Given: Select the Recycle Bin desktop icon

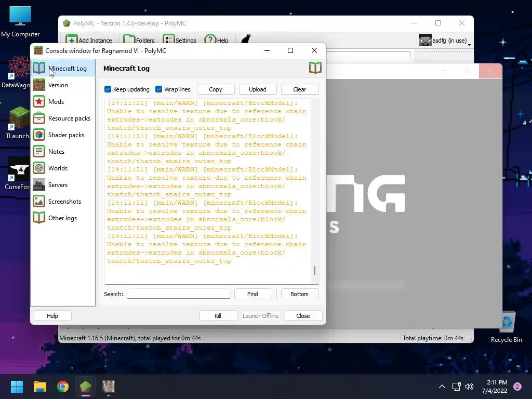Looking at the screenshot, I should coord(506,327).
